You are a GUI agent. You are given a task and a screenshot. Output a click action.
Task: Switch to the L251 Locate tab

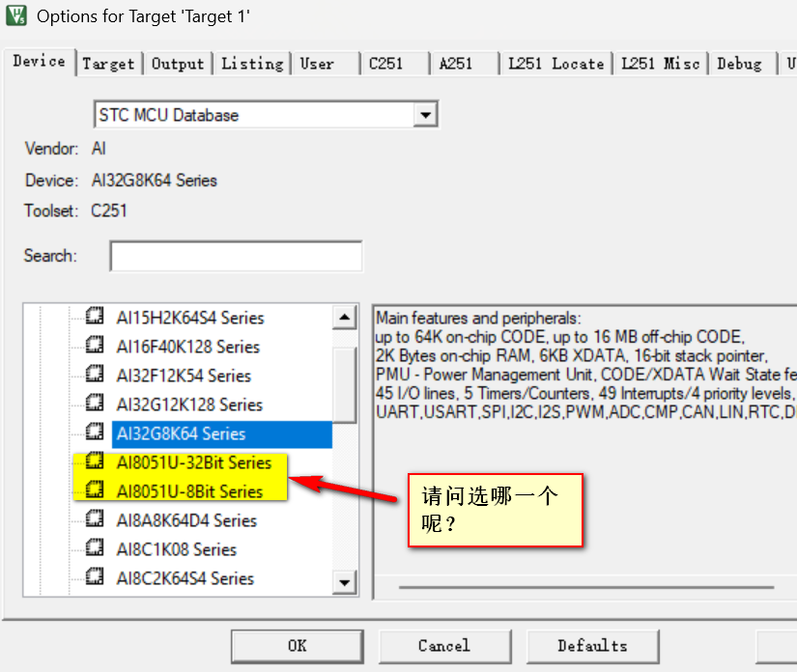click(556, 64)
